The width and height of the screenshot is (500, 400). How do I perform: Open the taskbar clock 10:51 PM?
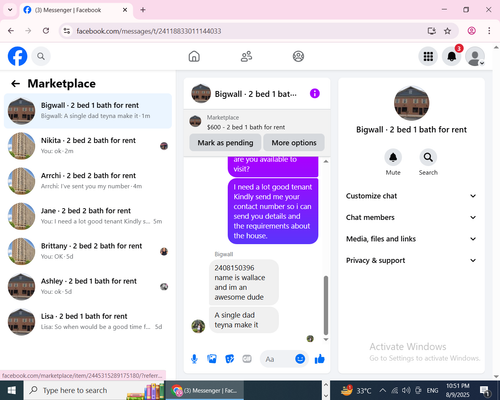(458, 390)
